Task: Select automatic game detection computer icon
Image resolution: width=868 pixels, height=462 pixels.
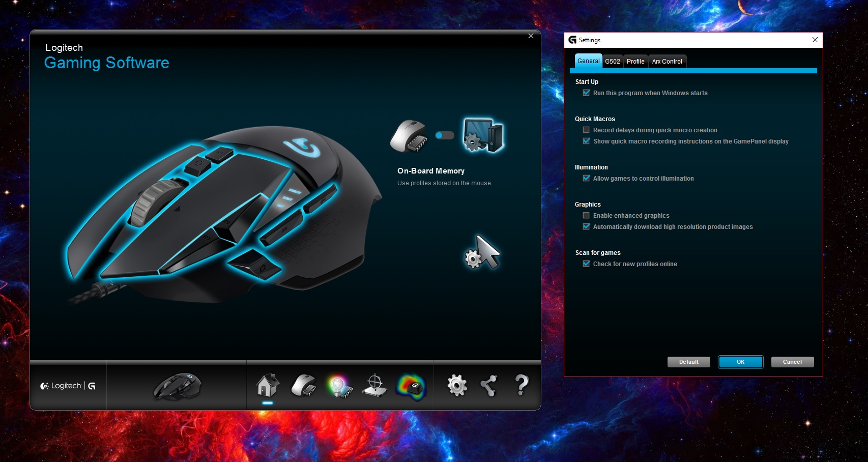Action: point(483,135)
